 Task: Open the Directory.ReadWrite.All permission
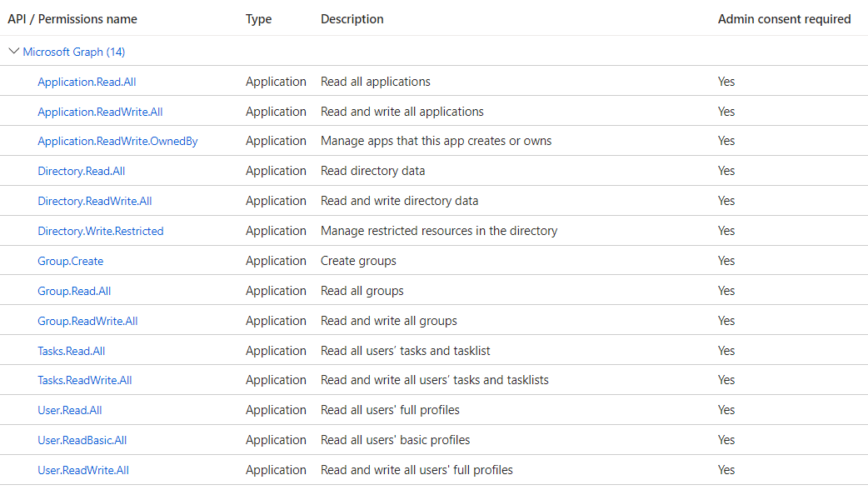tap(95, 201)
